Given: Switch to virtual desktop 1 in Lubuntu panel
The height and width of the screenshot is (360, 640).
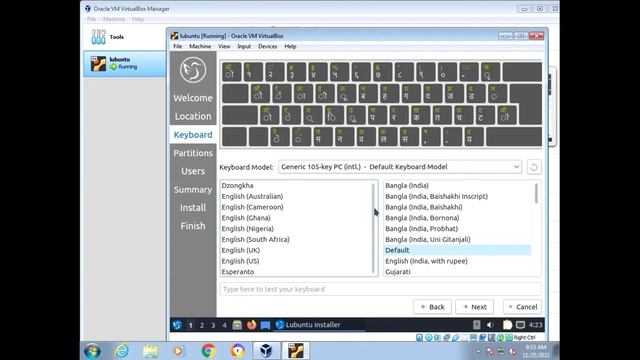Looking at the screenshot, I should click(x=190, y=325).
